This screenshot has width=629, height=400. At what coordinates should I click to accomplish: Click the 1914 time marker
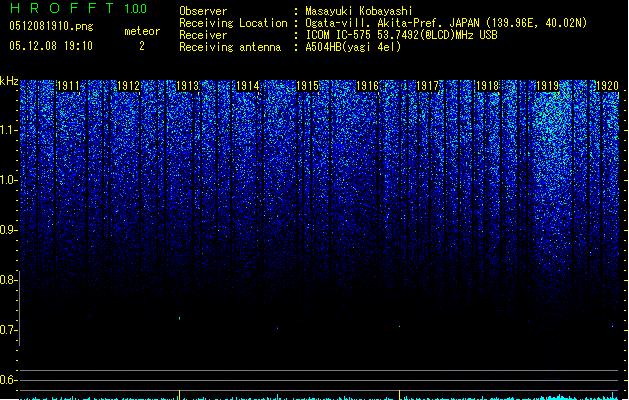click(x=248, y=86)
